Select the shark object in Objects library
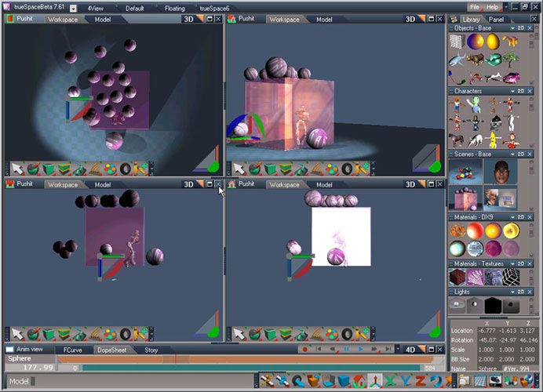The width and height of the screenshot is (543, 392). click(457, 59)
